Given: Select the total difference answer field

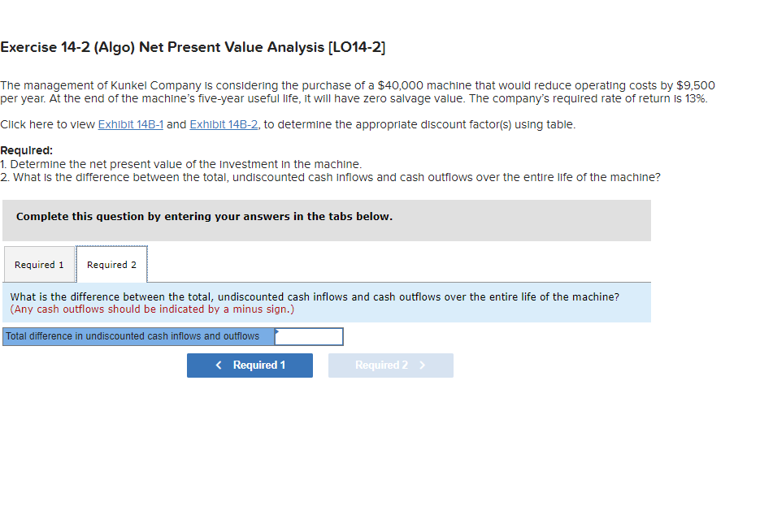Looking at the screenshot, I should 310,335.
